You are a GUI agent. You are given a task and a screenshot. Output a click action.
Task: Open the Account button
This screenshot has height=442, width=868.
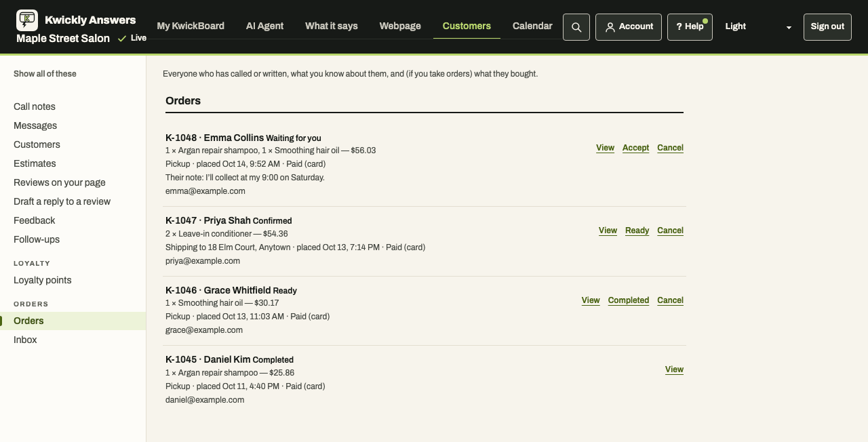click(629, 27)
